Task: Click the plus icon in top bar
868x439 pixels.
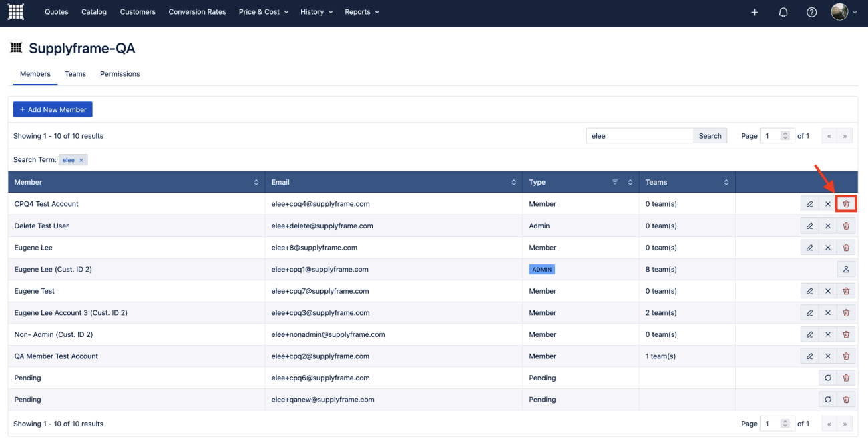Action: point(755,12)
